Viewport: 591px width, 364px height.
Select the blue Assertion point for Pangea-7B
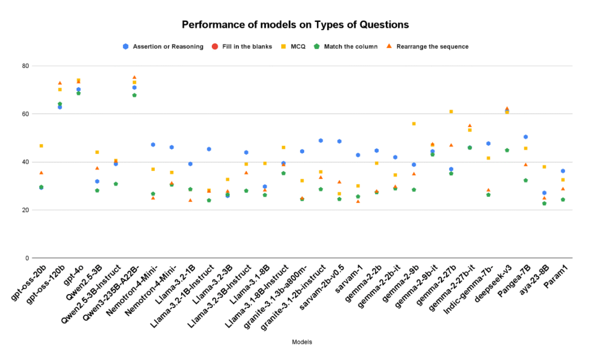525,137
